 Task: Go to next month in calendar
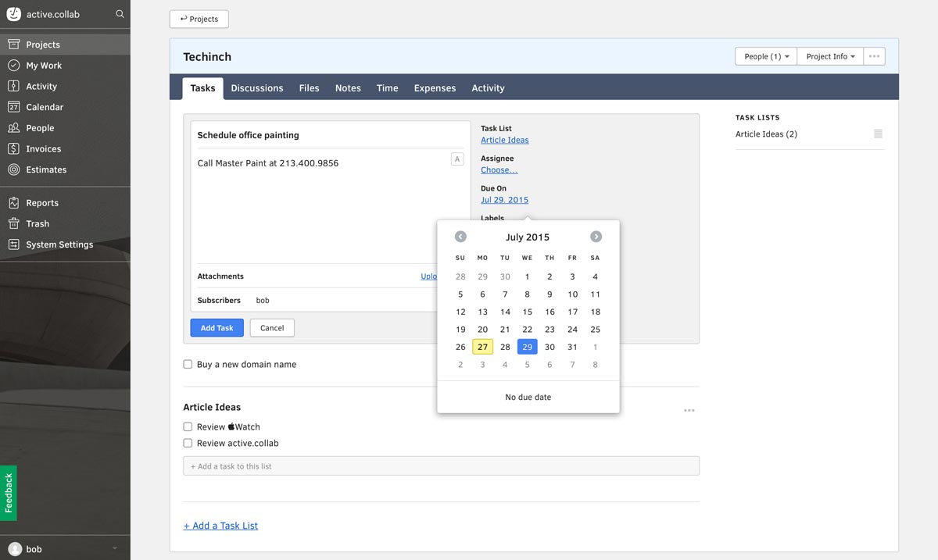pos(596,237)
